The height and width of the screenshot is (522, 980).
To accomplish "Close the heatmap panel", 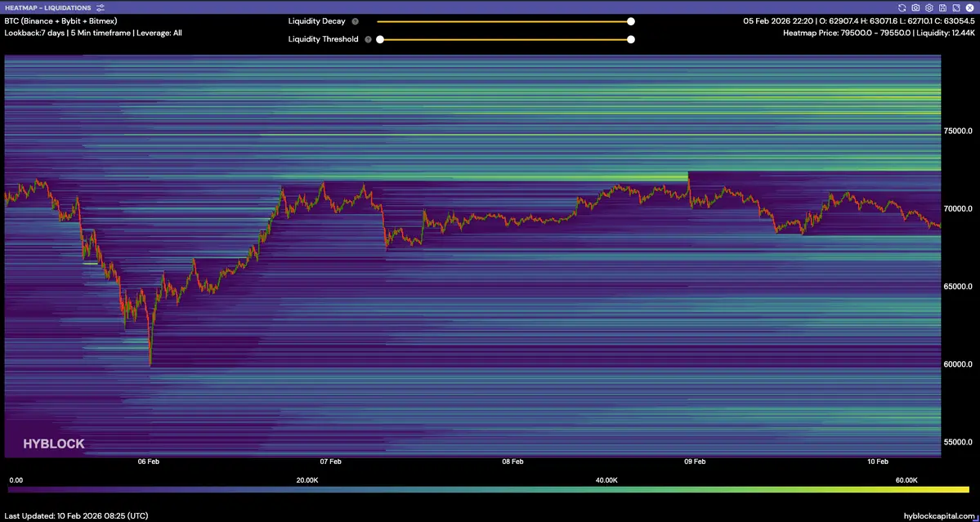I will (969, 7).
